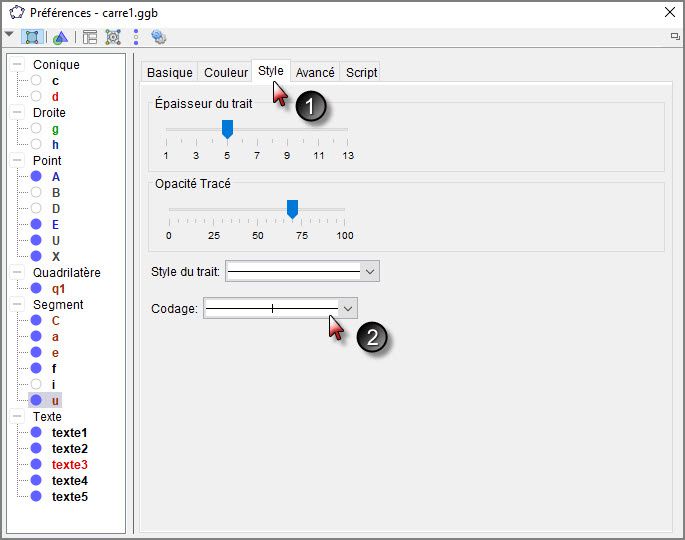The image size is (685, 540).
Task: Collapse the Droite tree group
Action: pyautogui.click(x=17, y=112)
